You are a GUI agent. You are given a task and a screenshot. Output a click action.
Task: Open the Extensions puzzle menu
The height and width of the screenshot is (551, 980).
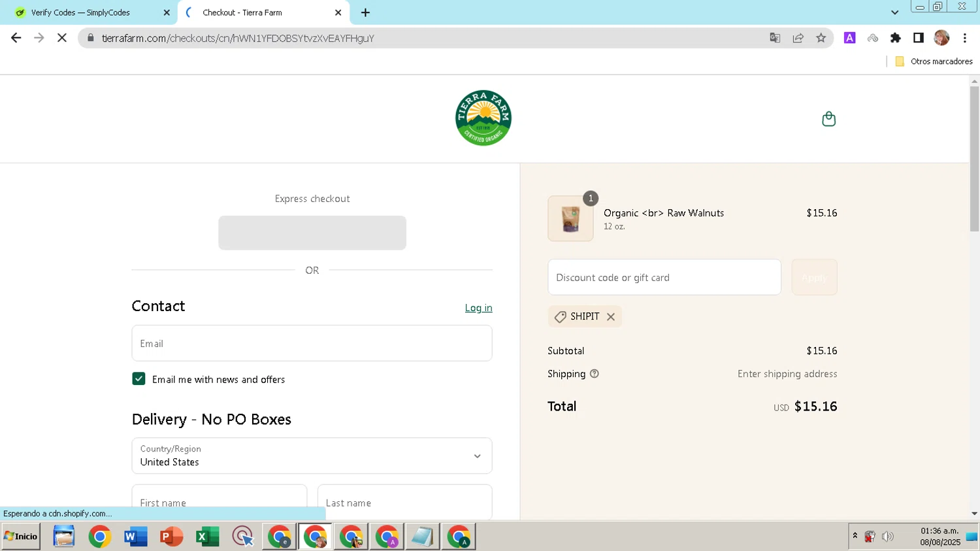(895, 38)
